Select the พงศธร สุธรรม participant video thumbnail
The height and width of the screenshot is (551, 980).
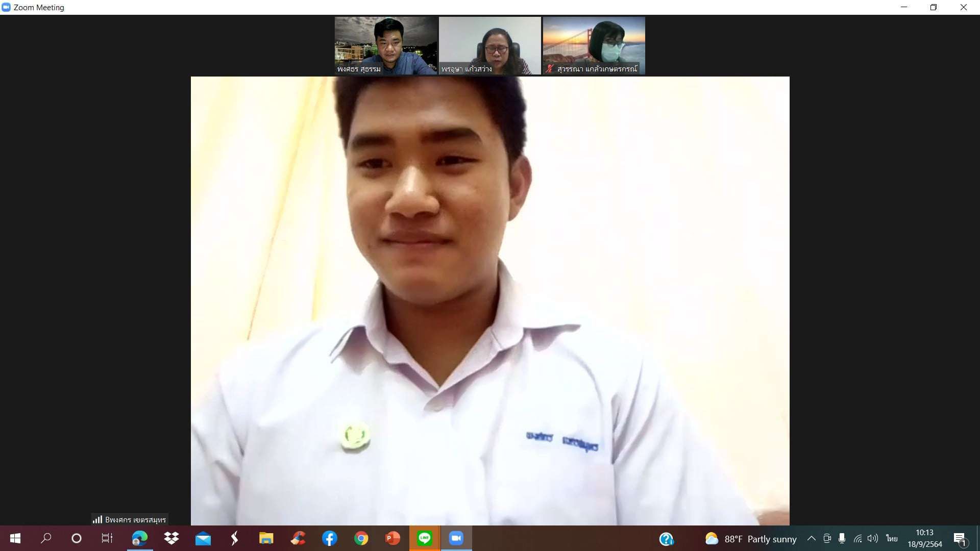(386, 45)
